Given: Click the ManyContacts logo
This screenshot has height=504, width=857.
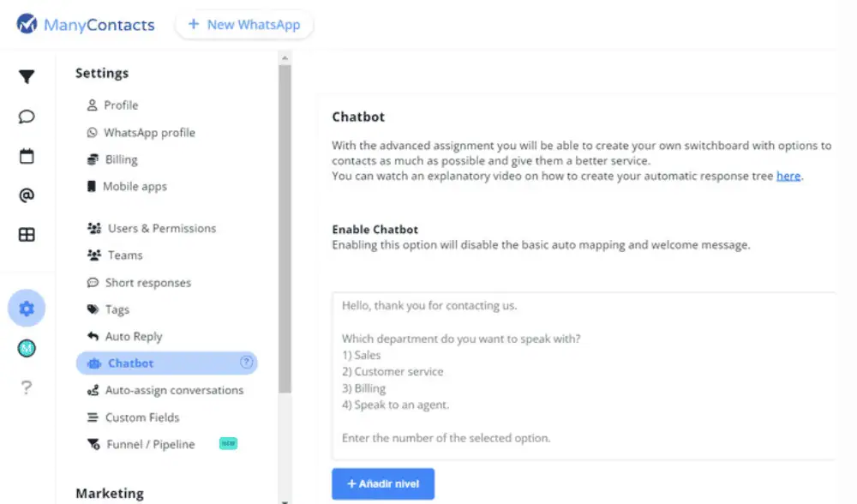Looking at the screenshot, I should [86, 25].
